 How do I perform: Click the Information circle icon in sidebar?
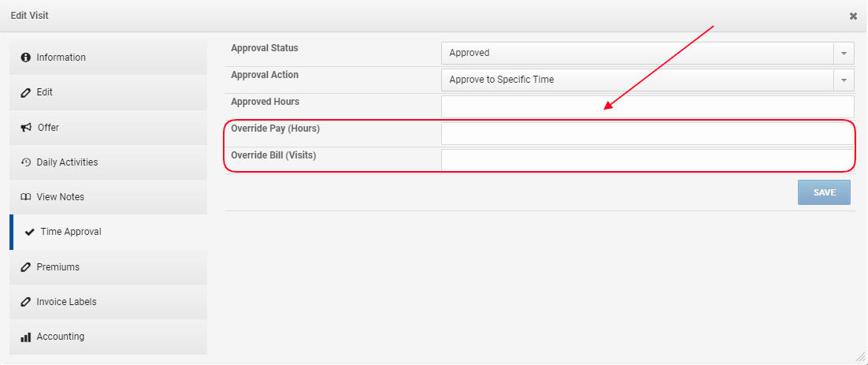point(25,58)
